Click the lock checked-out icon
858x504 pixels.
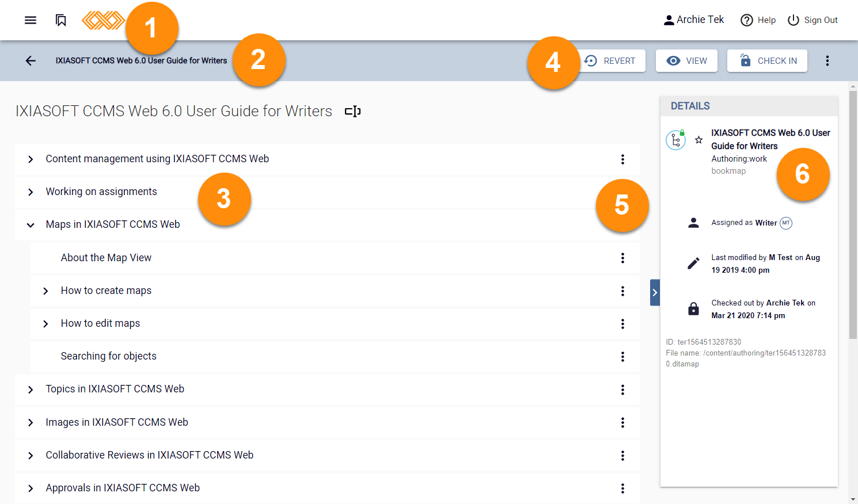click(x=693, y=309)
